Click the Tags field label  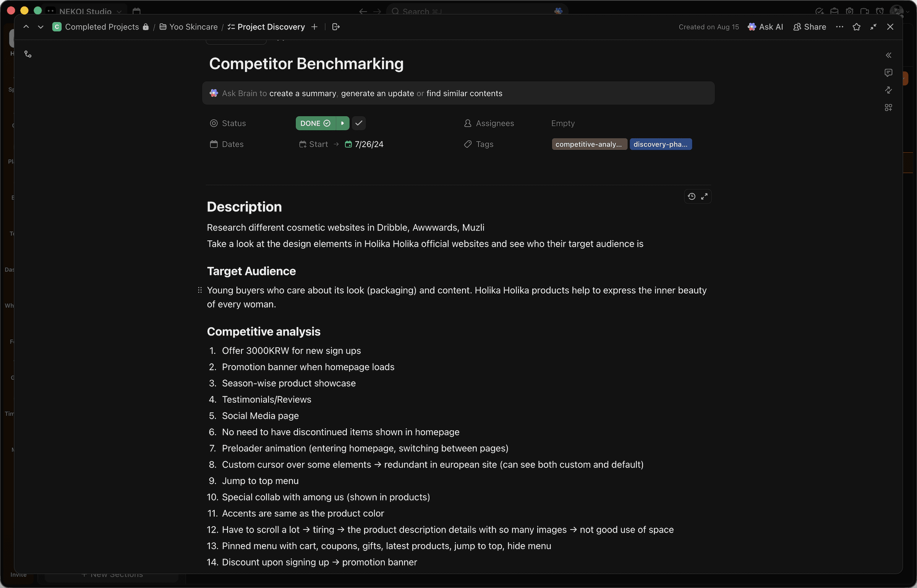point(484,144)
